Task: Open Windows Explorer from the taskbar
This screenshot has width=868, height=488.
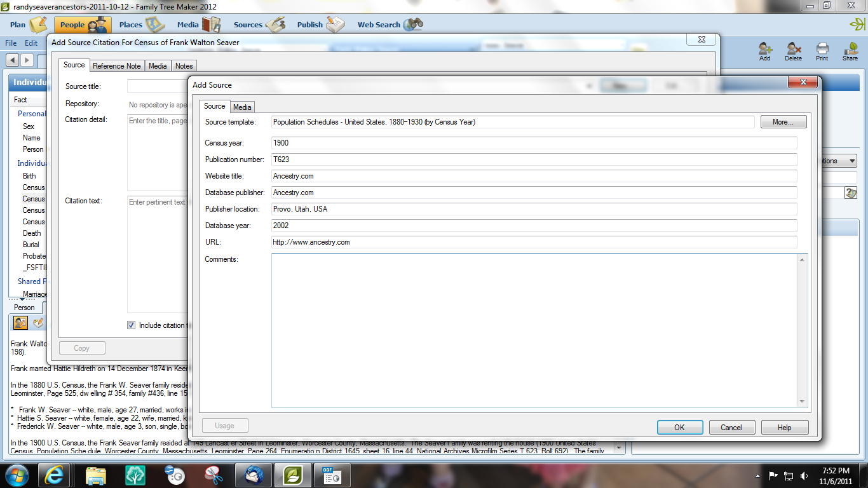Action: click(x=96, y=475)
